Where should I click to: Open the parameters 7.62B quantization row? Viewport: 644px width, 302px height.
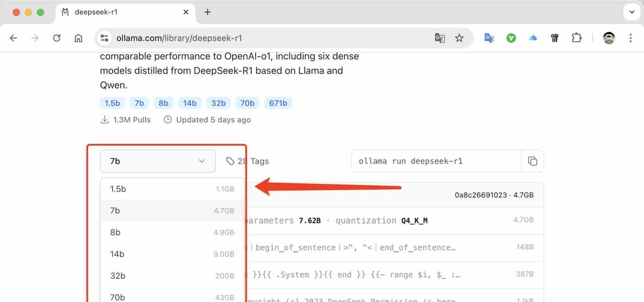tap(394, 220)
